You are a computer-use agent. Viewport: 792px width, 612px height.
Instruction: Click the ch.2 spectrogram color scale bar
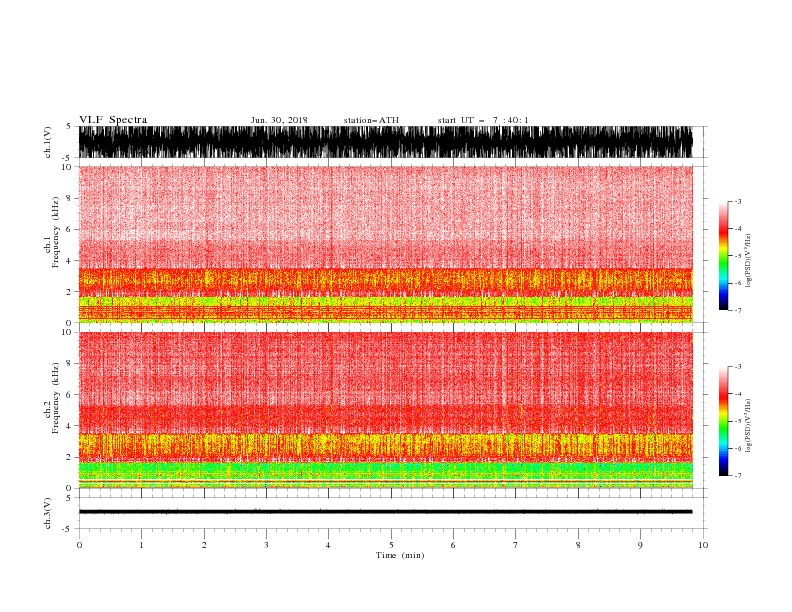(723, 421)
